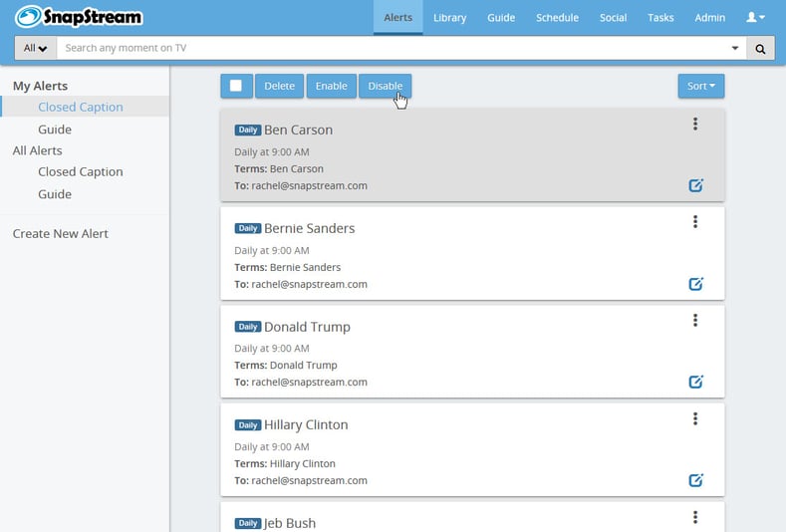The image size is (786, 532).
Task: Click the SnapStream logo
Action: [79, 17]
